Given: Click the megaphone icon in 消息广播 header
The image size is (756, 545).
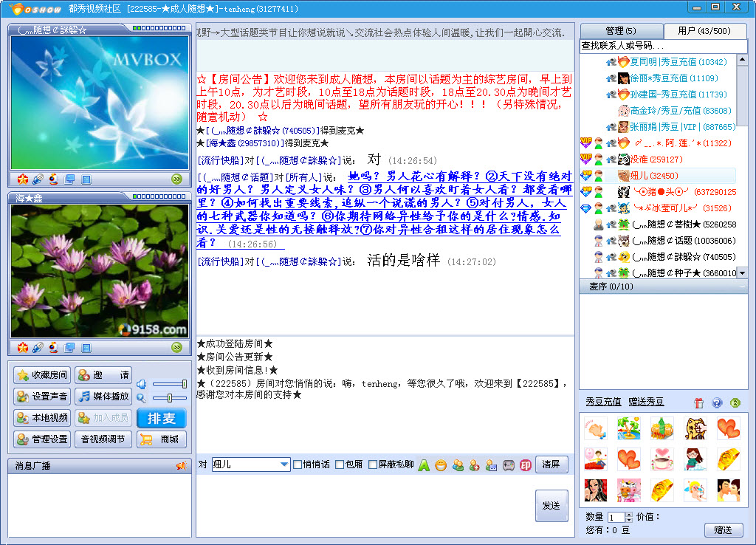Looking at the screenshot, I should (x=182, y=466).
